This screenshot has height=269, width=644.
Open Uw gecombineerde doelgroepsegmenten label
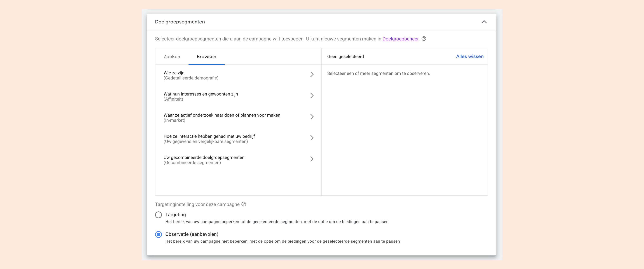pos(204,158)
